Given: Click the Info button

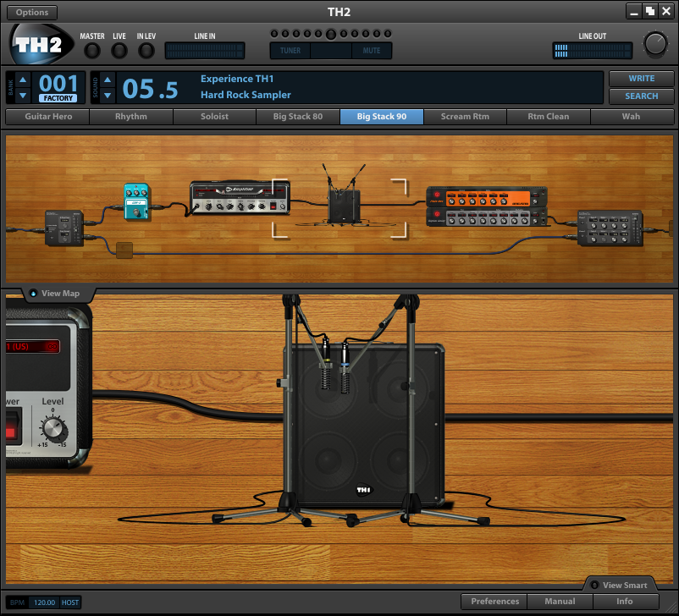Looking at the screenshot, I should [x=625, y=602].
